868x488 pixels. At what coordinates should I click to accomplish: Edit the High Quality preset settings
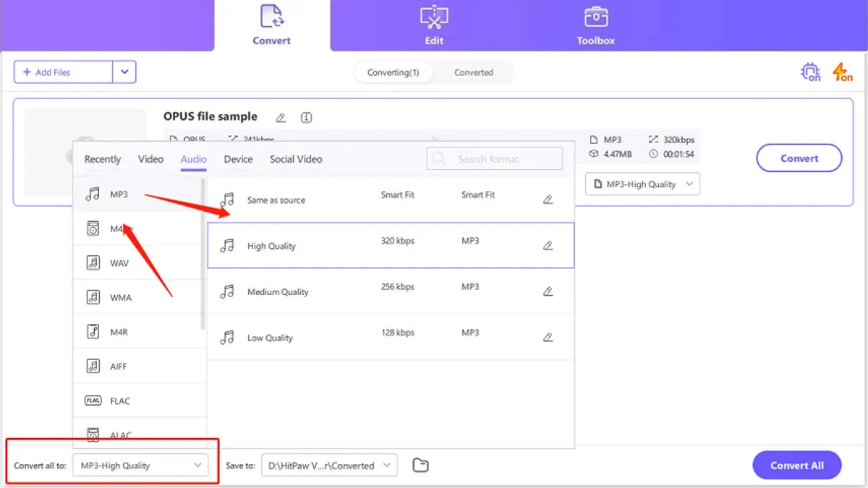pos(548,246)
